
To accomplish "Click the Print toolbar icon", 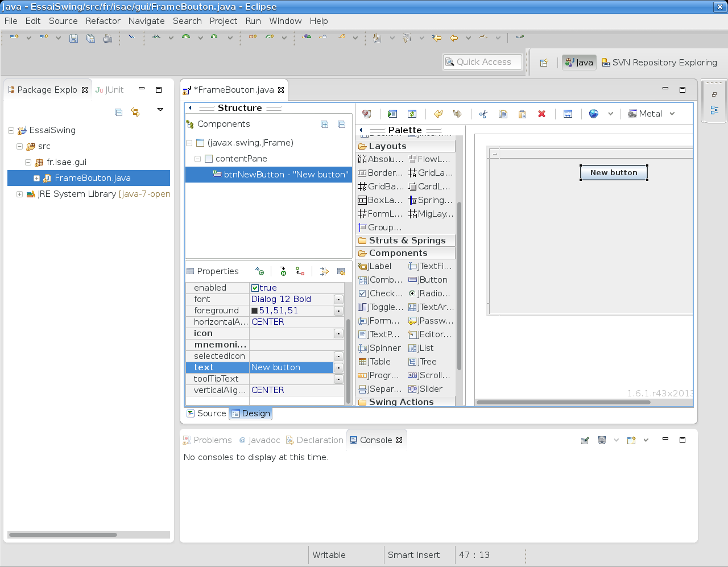I will click(x=107, y=38).
